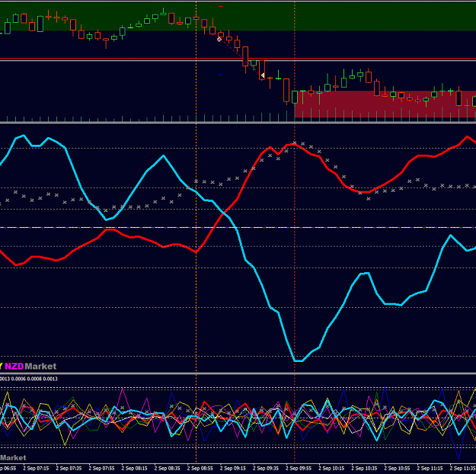Click the 2 Sep 07:55 time label
The width and height of the screenshot is (476, 474).
coord(101,469)
